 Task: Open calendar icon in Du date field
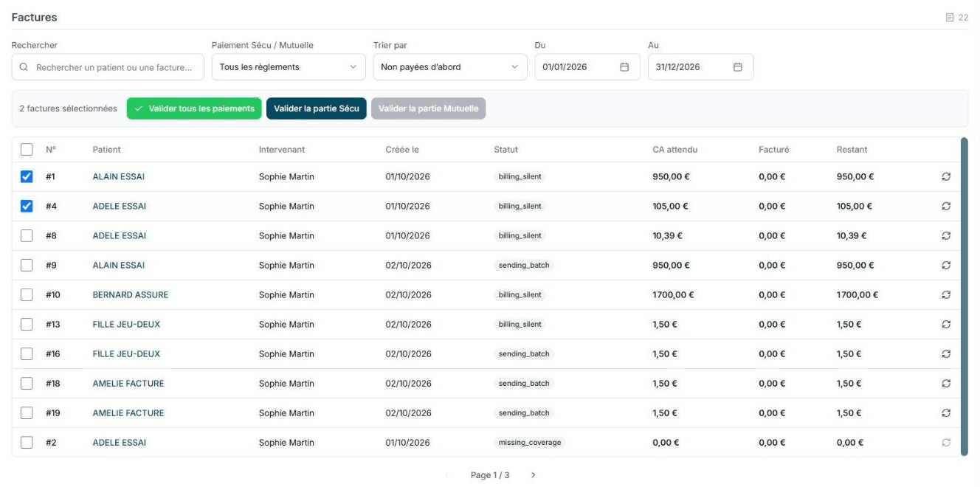[x=624, y=67]
